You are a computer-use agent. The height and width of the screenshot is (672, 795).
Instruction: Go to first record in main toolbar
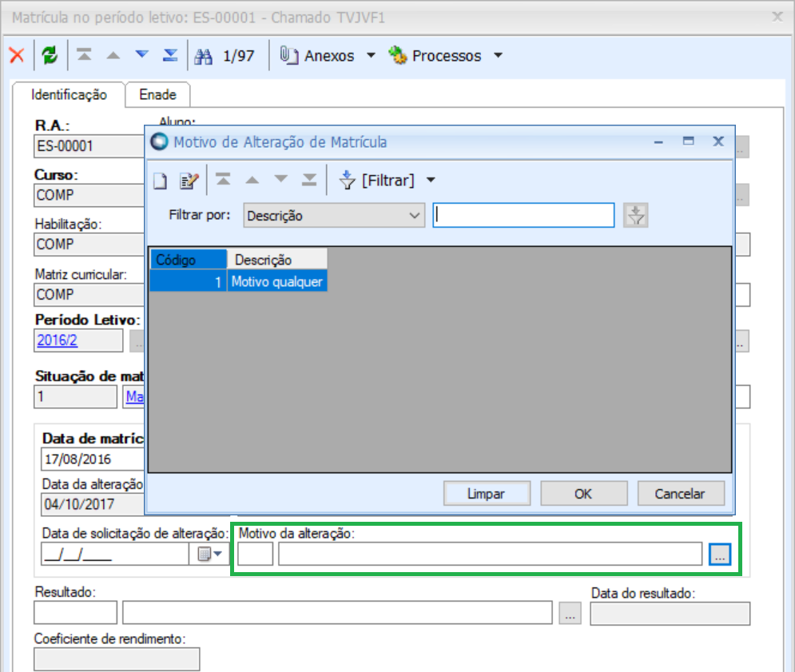pos(84,54)
